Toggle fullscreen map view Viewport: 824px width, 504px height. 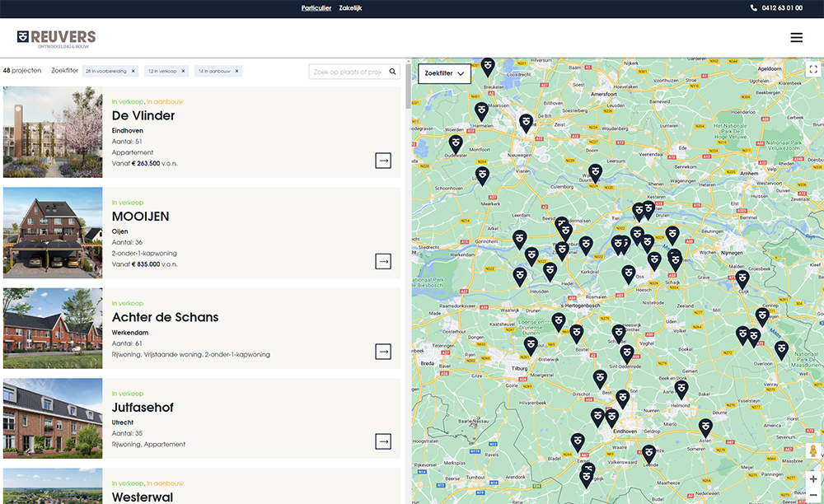point(812,70)
